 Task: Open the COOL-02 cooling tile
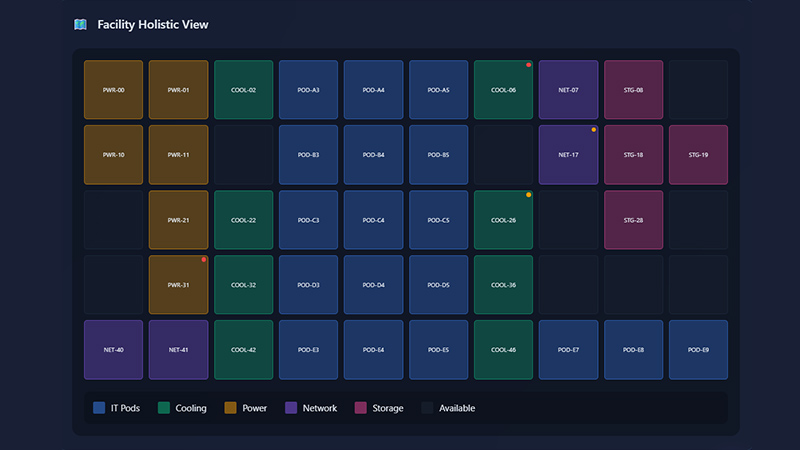[x=243, y=90]
